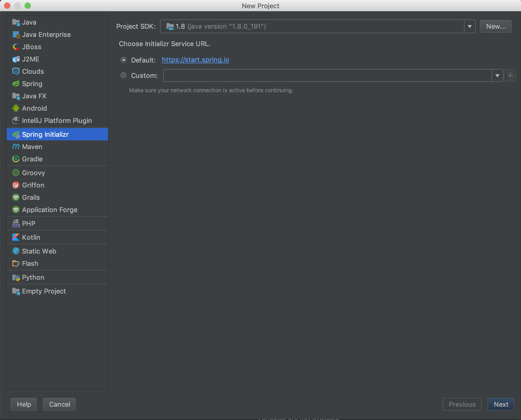The image size is (521, 420).
Task: Select the Default service URL radio button
Action: click(x=124, y=60)
